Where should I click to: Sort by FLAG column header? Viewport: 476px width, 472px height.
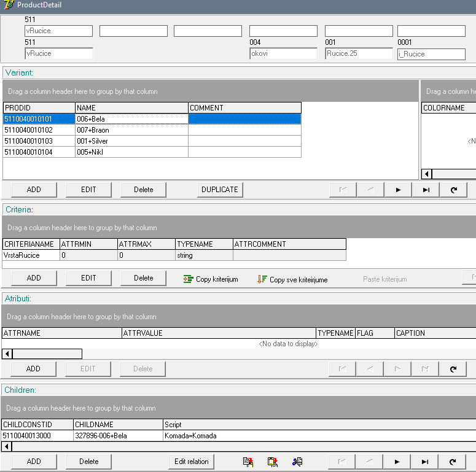(375, 333)
